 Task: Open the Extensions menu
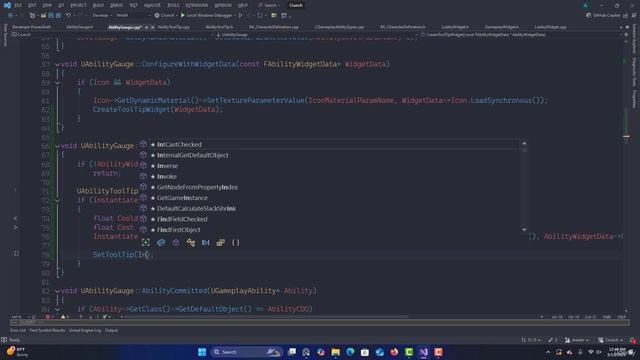click(x=196, y=5)
